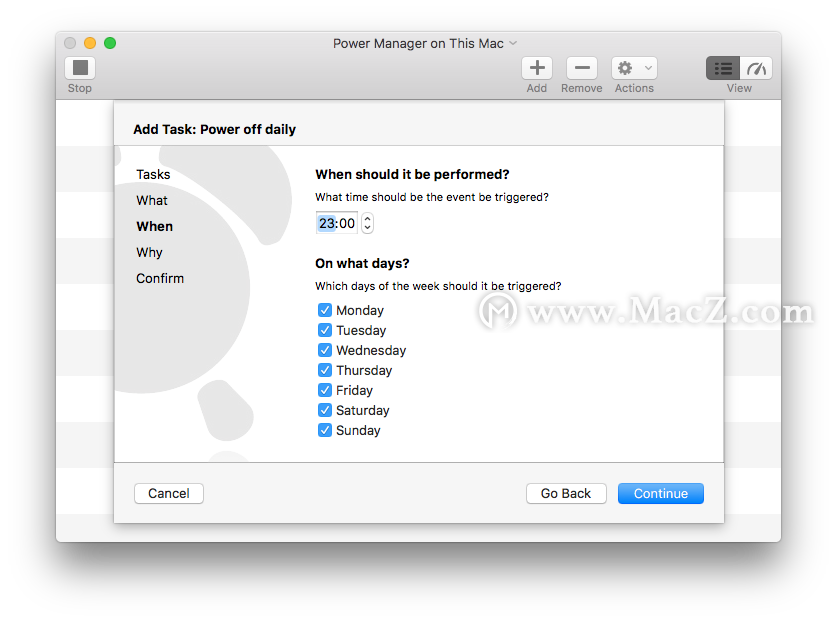Viewport: 837px width, 622px height.
Task: Uncheck the Friday checkbox
Action: 325,390
